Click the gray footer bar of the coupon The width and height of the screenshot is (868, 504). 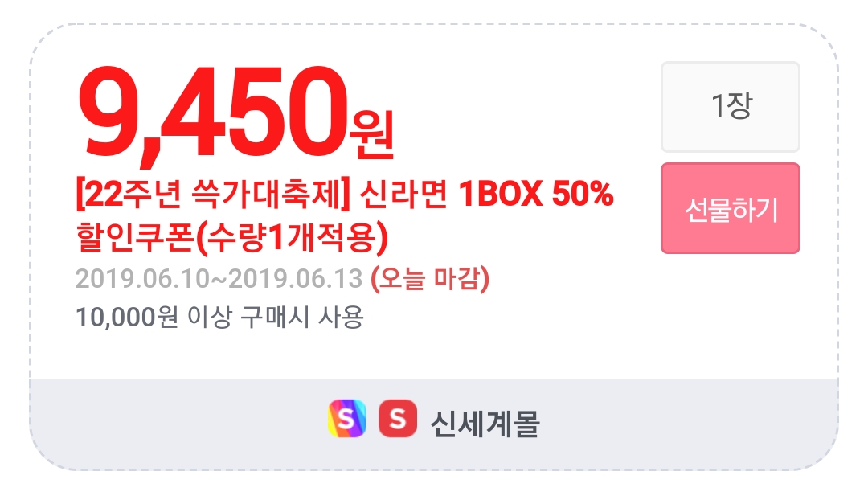click(434, 424)
